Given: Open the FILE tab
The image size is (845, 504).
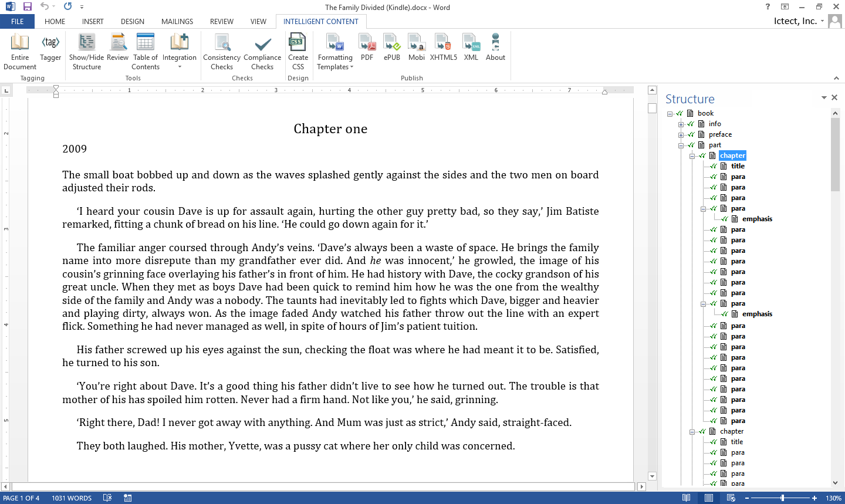Looking at the screenshot, I should coord(18,22).
